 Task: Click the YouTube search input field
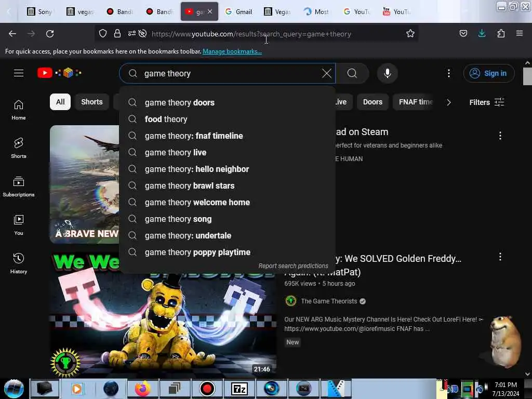tap(228, 73)
